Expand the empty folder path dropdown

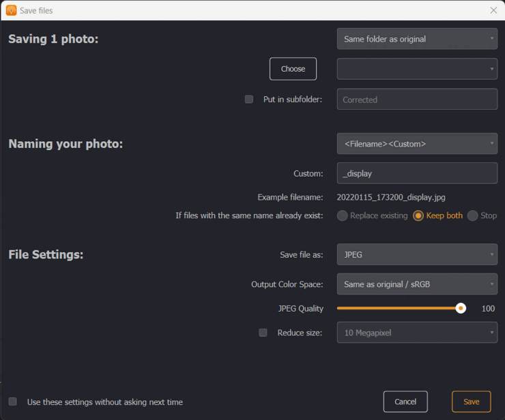[417, 69]
